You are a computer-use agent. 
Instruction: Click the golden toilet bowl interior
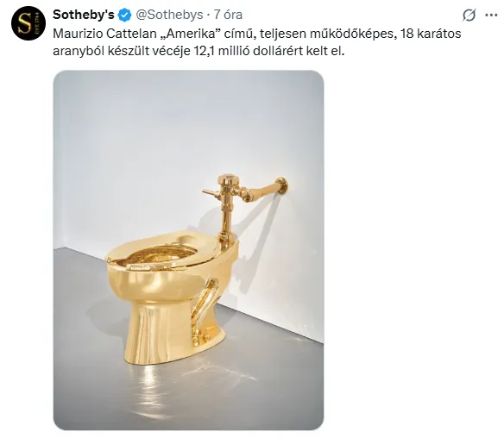(159, 254)
